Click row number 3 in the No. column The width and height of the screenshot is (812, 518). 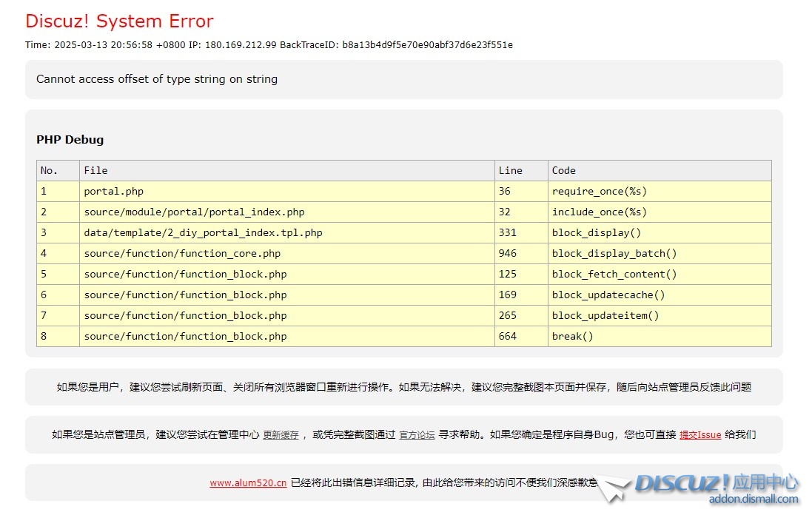(58, 233)
